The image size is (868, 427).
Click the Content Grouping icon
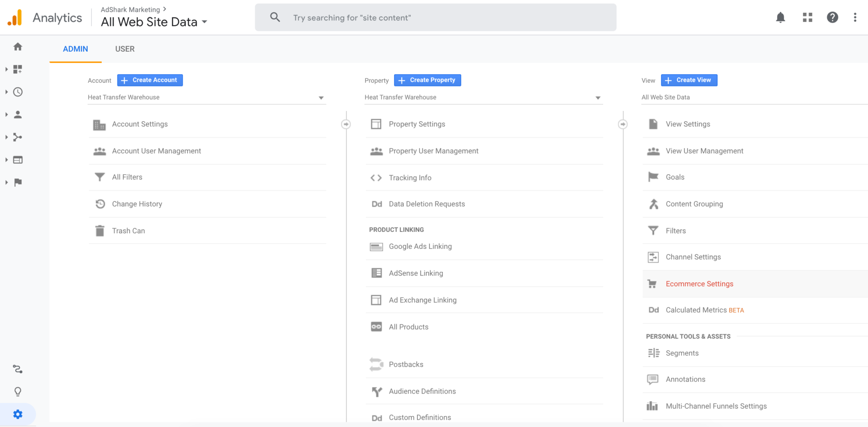click(654, 204)
